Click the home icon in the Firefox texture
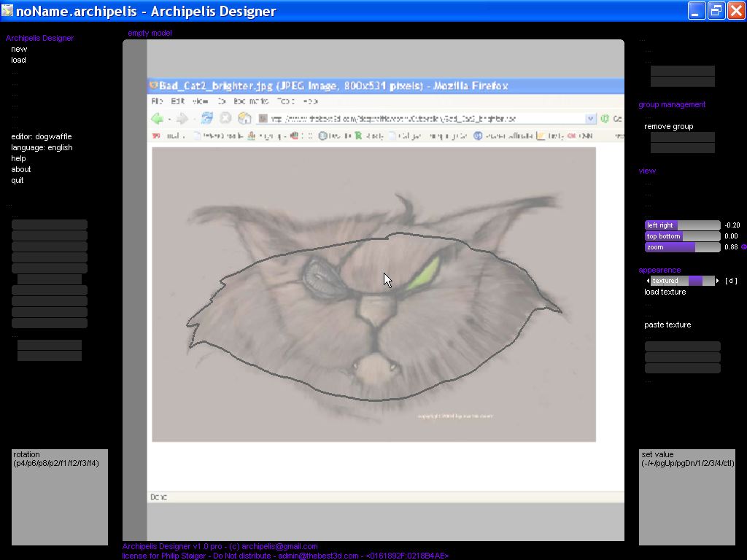 (x=244, y=118)
